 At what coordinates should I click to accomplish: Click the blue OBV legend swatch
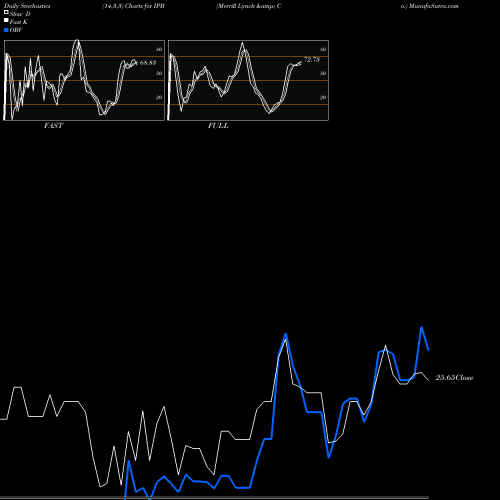pos(6,30)
